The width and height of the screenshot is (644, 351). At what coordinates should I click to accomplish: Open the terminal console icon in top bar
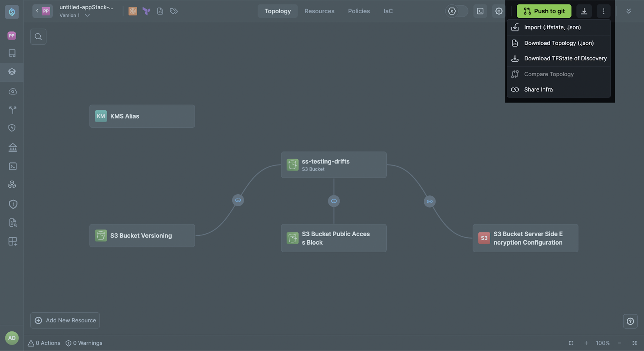(x=480, y=11)
